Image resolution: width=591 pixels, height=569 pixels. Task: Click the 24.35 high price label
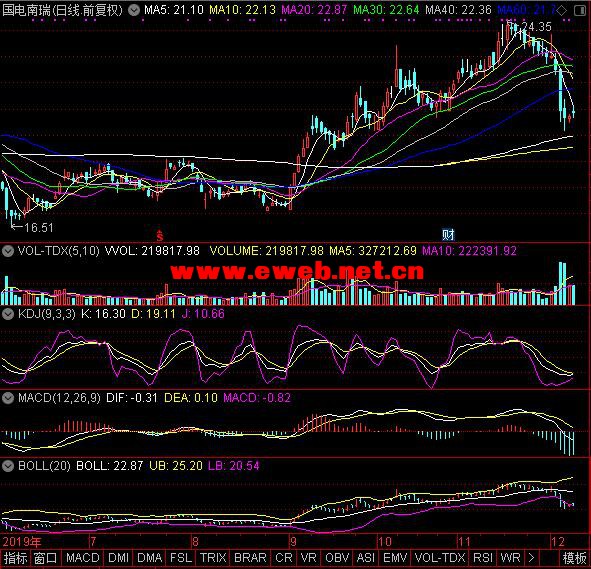[x=536, y=27]
